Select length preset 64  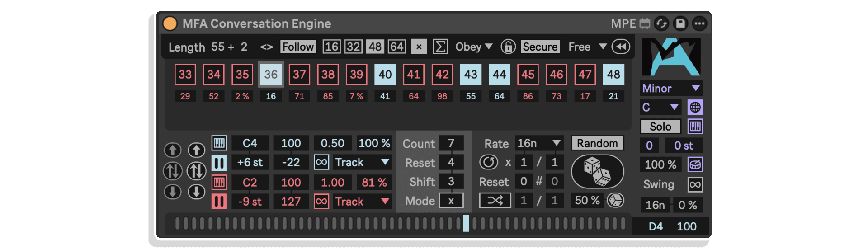pyautogui.click(x=396, y=47)
